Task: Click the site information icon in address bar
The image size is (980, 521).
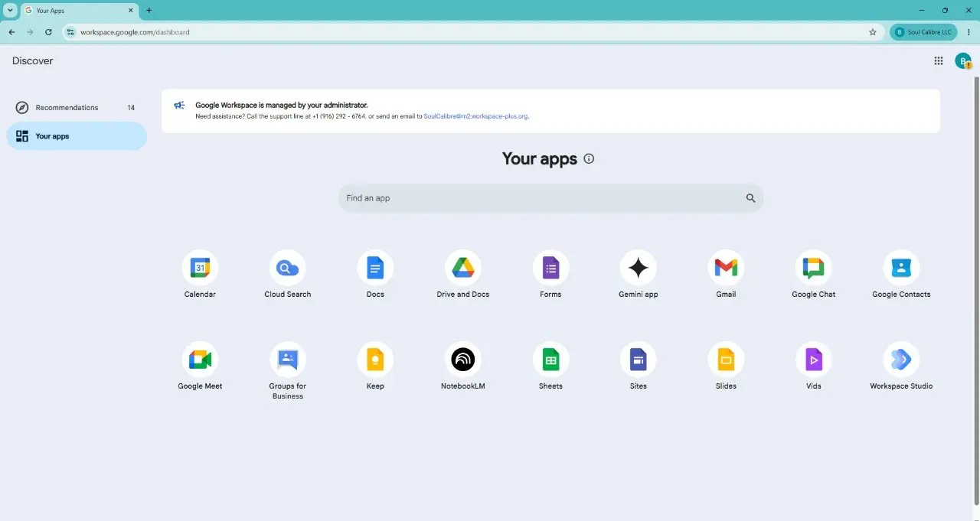Action: pyautogui.click(x=70, y=32)
